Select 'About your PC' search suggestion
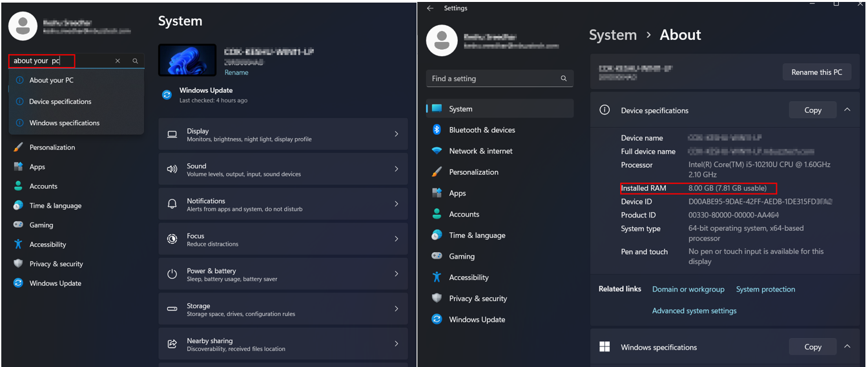Image resolution: width=868 pixels, height=367 pixels. click(x=76, y=80)
